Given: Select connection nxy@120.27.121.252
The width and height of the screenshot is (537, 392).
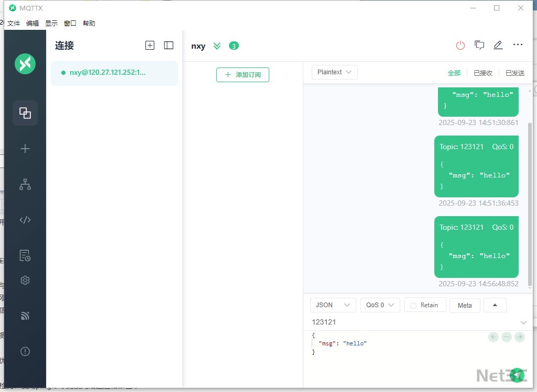Looking at the screenshot, I should [114, 73].
